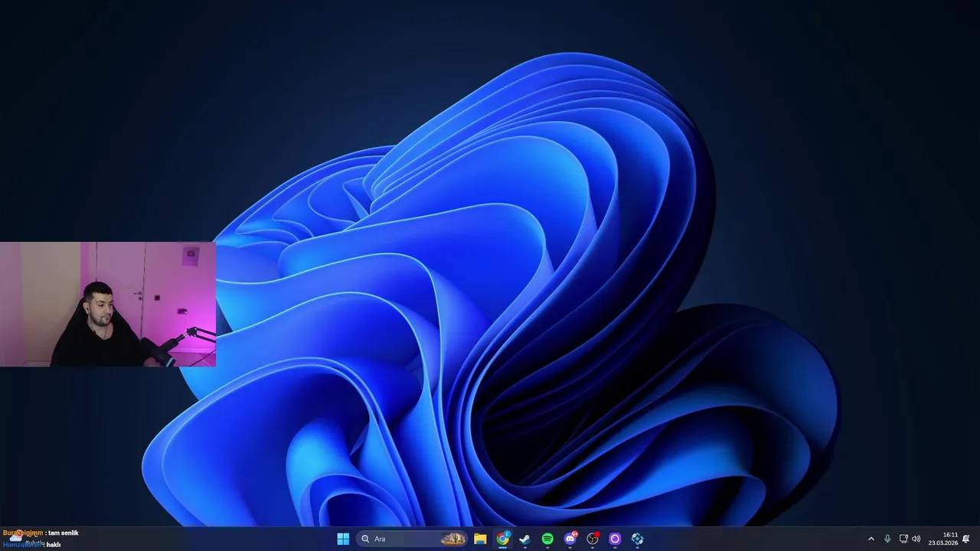Click the webcam overlay video
This screenshot has height=551, width=980.
click(108, 305)
